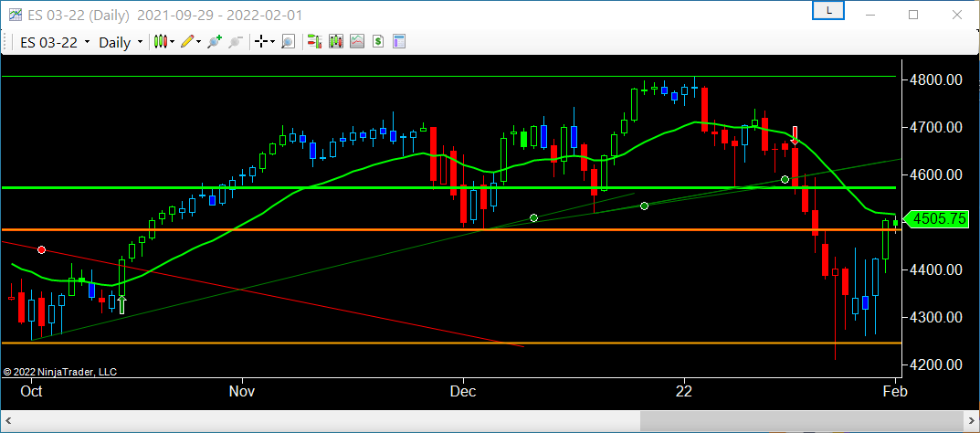Viewport: 980px width, 433px height.
Task: Click the 4300.00 price axis label
Action: [x=934, y=317]
